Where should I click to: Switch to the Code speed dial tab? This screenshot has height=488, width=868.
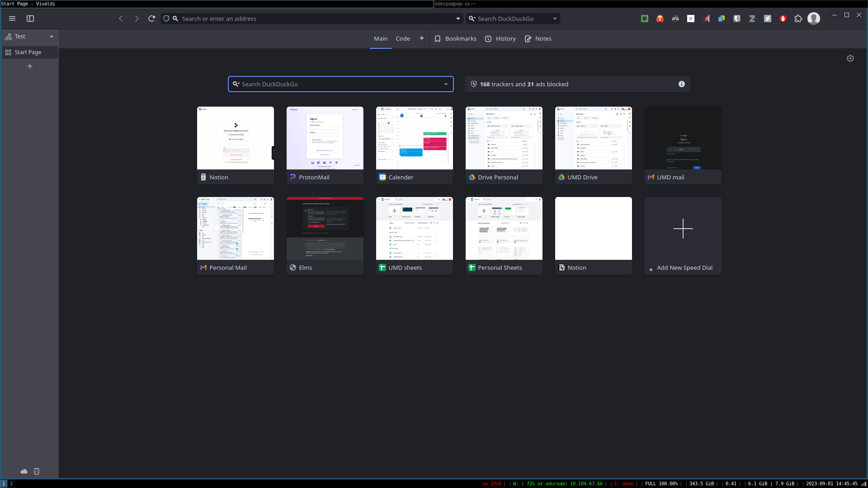pos(403,38)
